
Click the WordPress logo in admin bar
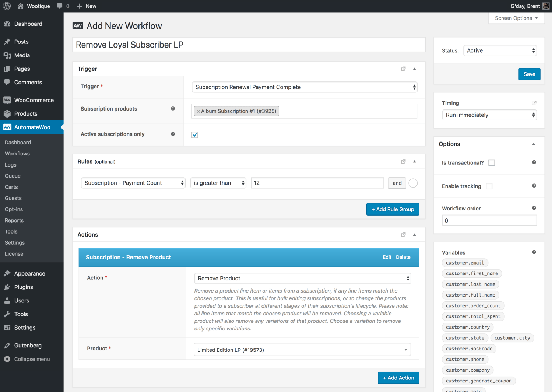point(7,6)
